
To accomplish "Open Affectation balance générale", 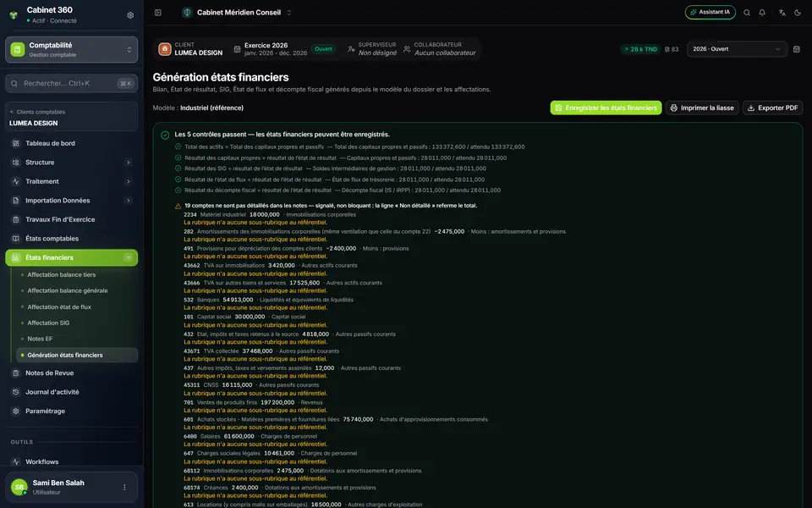I will tap(68, 290).
